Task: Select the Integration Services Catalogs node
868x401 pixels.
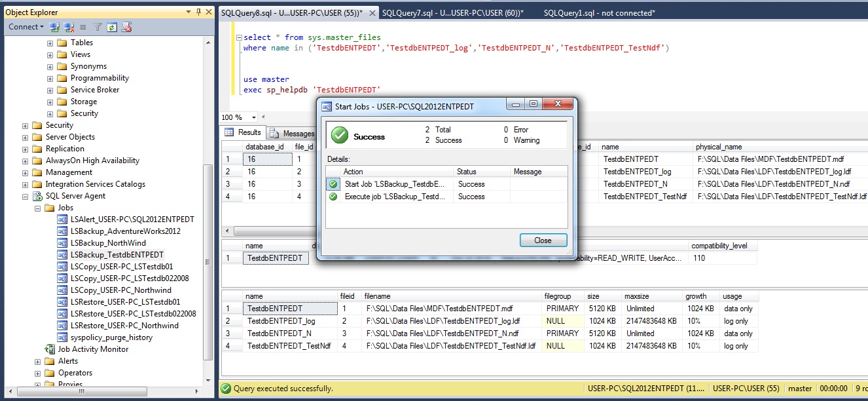Action: point(95,184)
